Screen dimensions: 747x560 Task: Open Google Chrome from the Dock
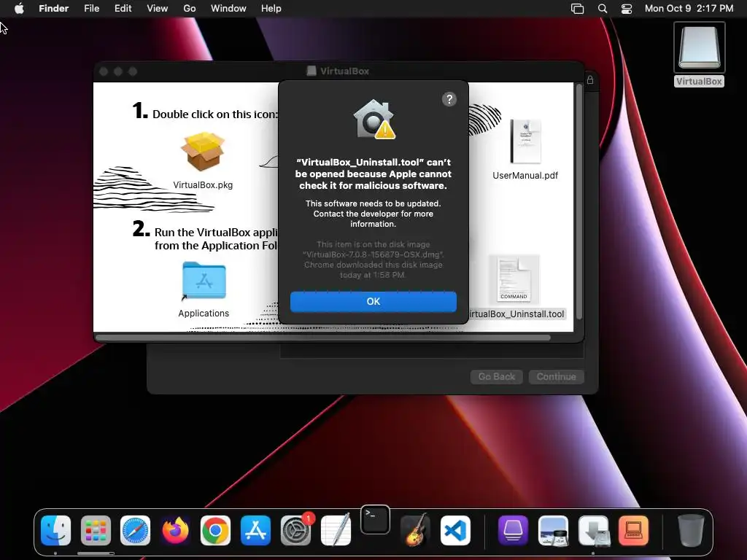click(x=215, y=530)
